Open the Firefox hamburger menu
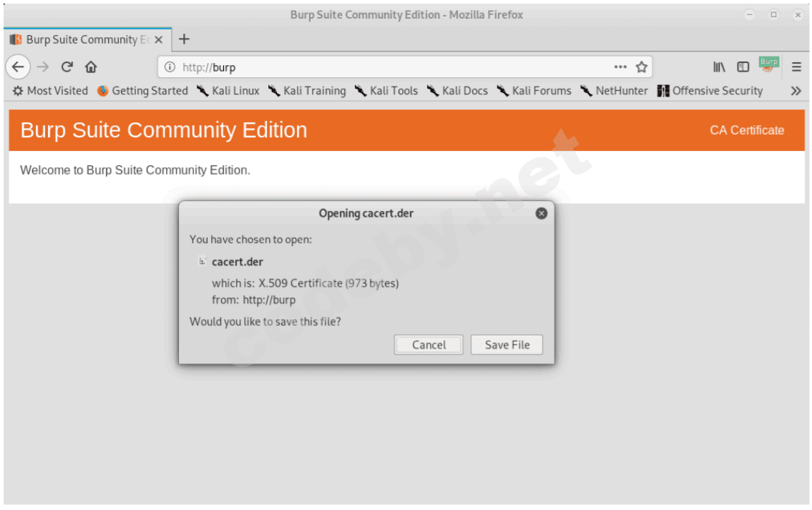This screenshot has height=510, width=812. [x=796, y=67]
